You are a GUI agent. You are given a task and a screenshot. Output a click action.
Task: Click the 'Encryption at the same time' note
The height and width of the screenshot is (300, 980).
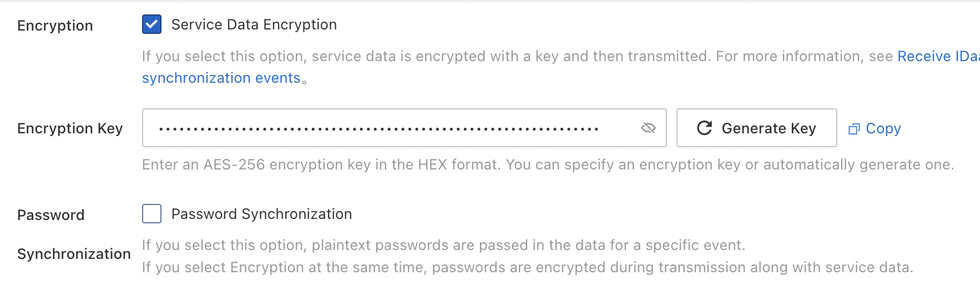(x=527, y=267)
